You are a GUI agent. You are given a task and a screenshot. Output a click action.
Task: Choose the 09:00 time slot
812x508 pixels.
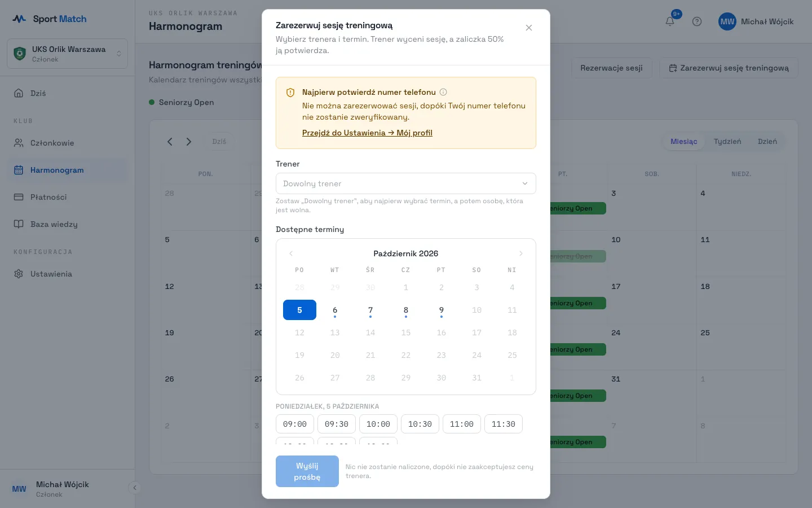(x=295, y=424)
